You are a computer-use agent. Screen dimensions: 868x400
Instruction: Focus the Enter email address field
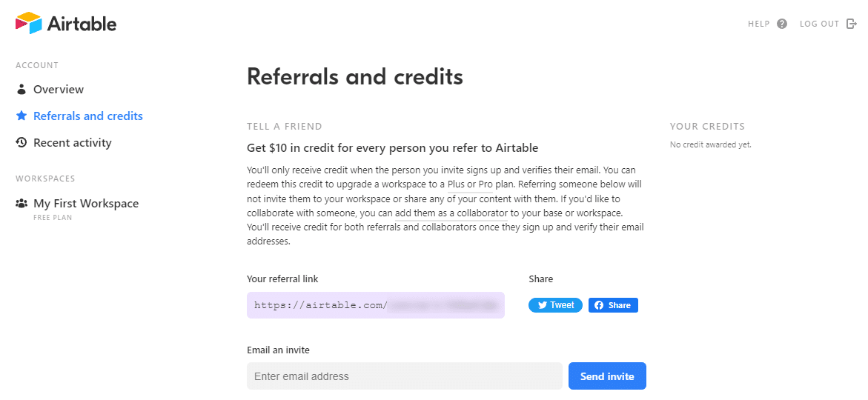click(x=405, y=376)
